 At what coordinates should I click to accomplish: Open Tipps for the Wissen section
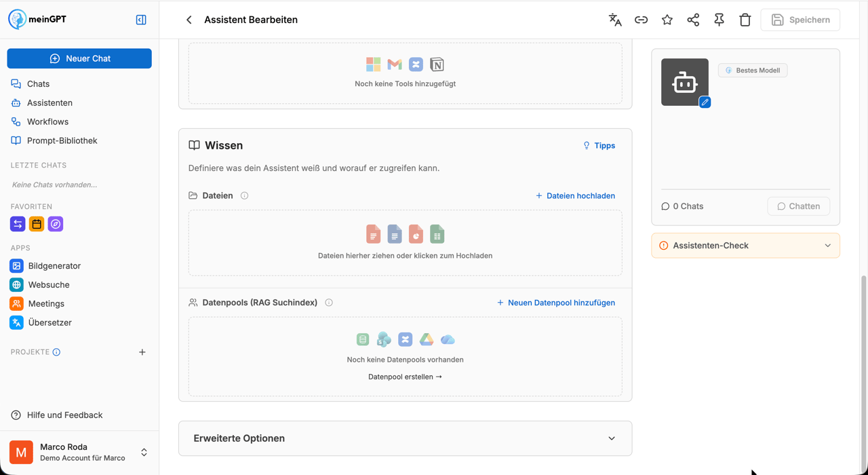[x=599, y=145]
